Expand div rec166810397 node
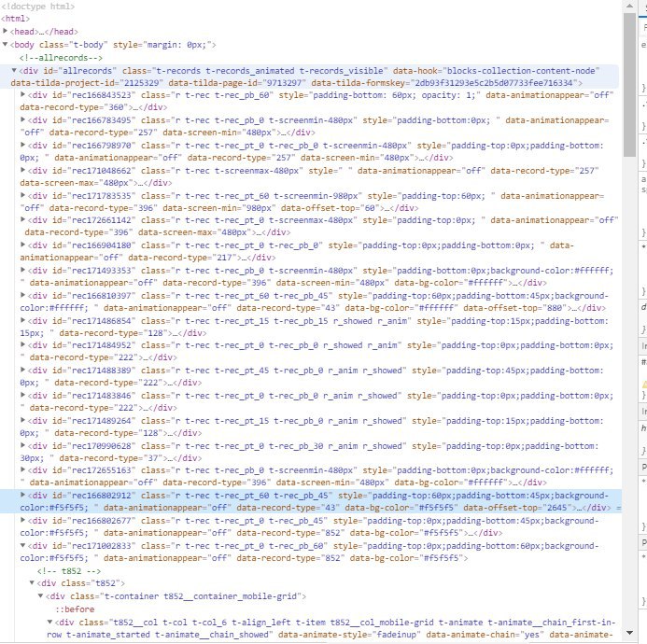The image size is (647, 644). (23, 295)
